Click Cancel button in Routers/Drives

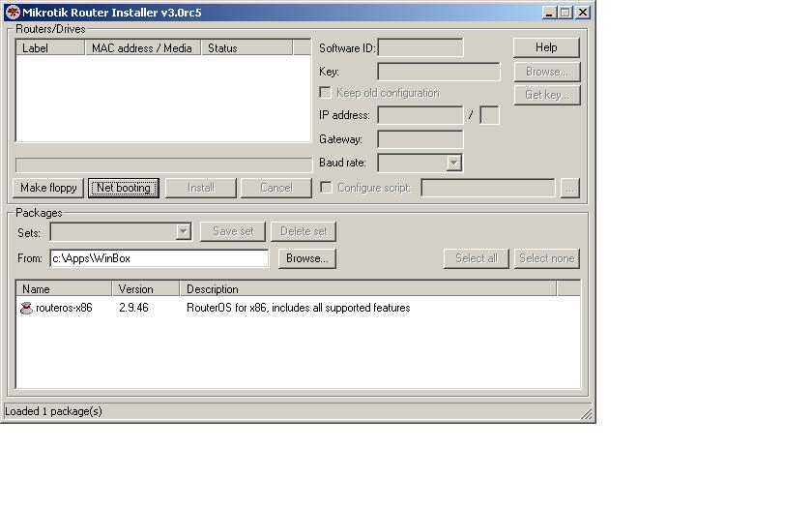276,188
